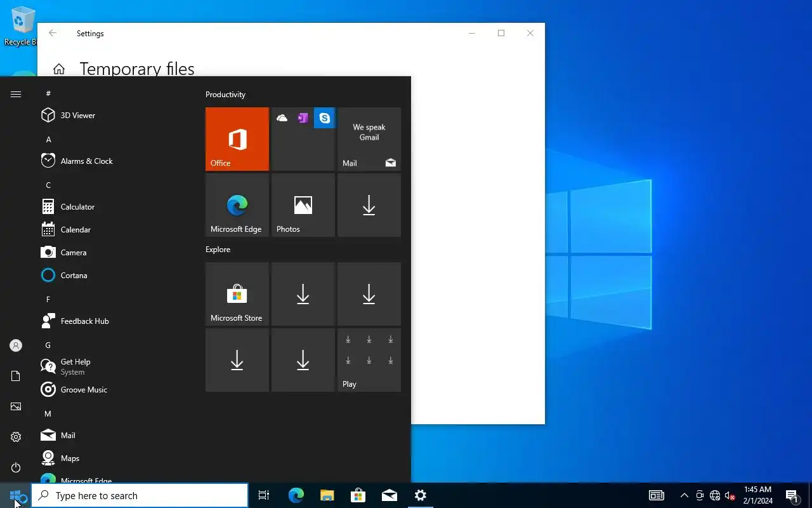
Task: Open File Explorer from the taskbar
Action: [327, 495]
